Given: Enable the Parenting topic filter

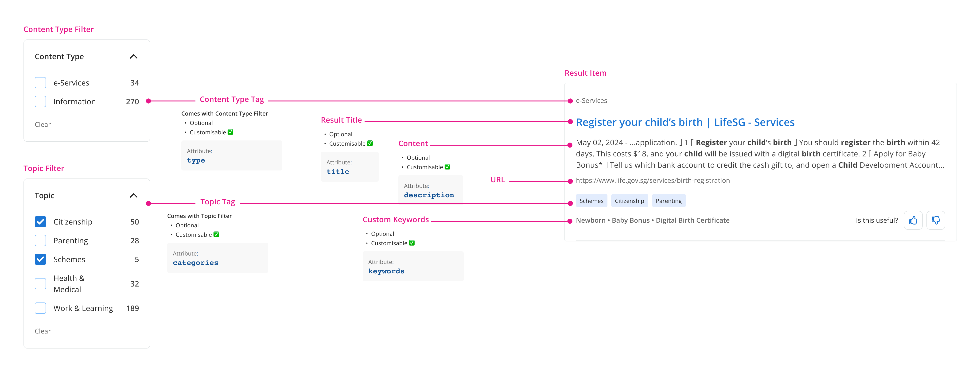Looking at the screenshot, I should click(x=40, y=240).
